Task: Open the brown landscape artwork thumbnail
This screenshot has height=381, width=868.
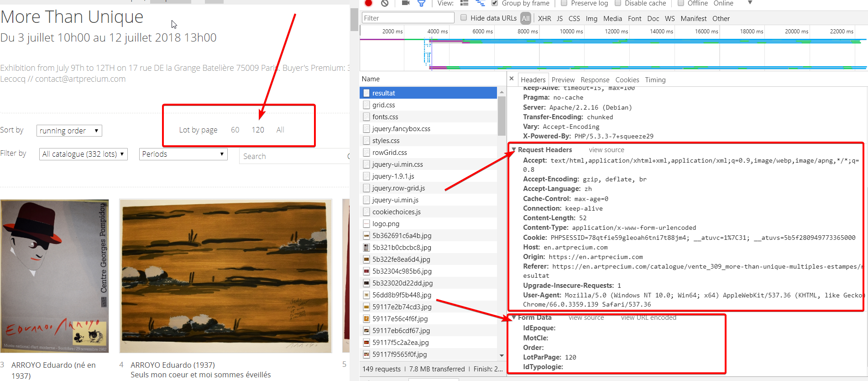Action: pyautogui.click(x=225, y=276)
